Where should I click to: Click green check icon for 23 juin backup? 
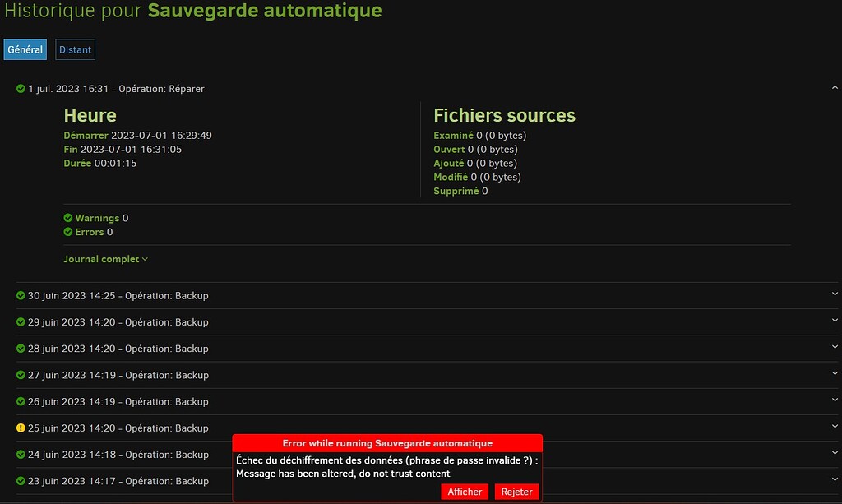point(21,481)
